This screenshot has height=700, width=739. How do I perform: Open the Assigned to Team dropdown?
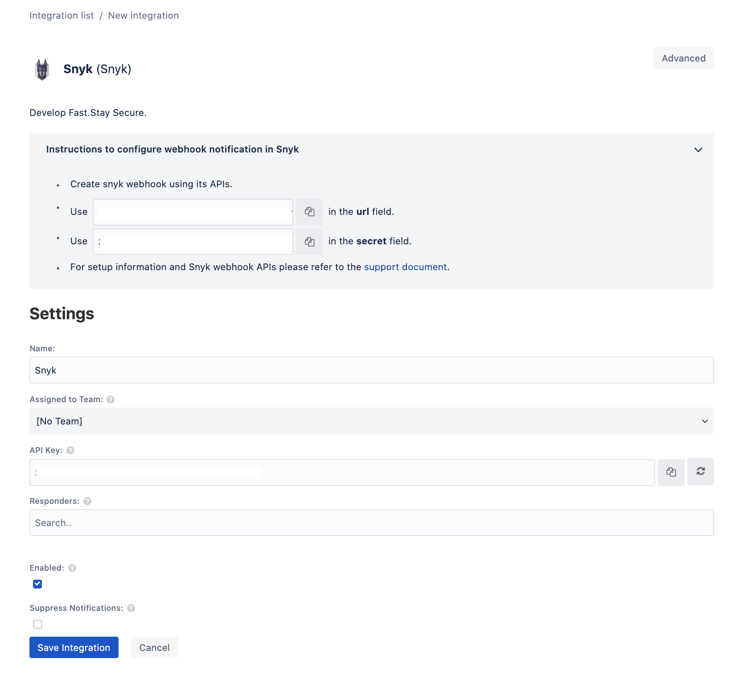pos(372,421)
